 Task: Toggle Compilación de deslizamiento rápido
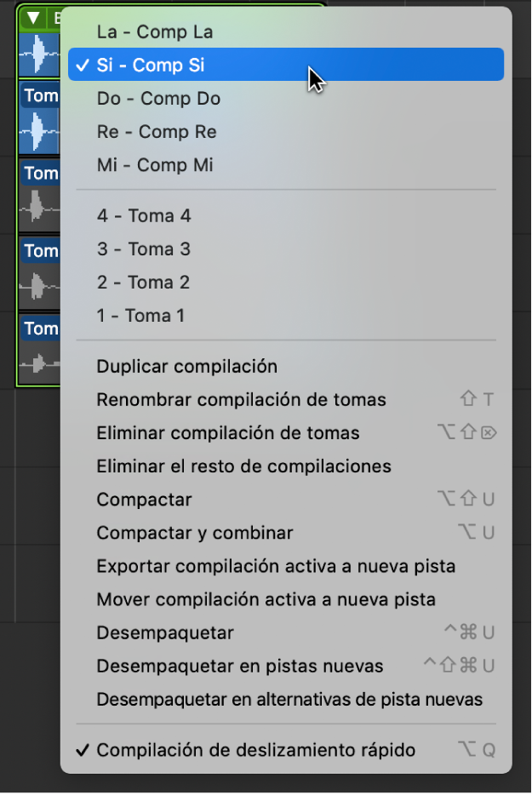coord(256,751)
